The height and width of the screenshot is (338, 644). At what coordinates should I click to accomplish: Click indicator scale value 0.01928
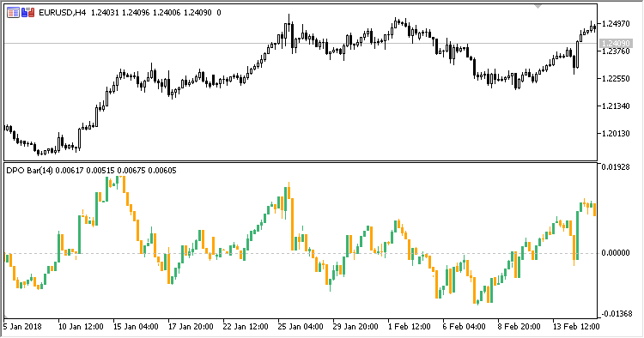(616, 167)
